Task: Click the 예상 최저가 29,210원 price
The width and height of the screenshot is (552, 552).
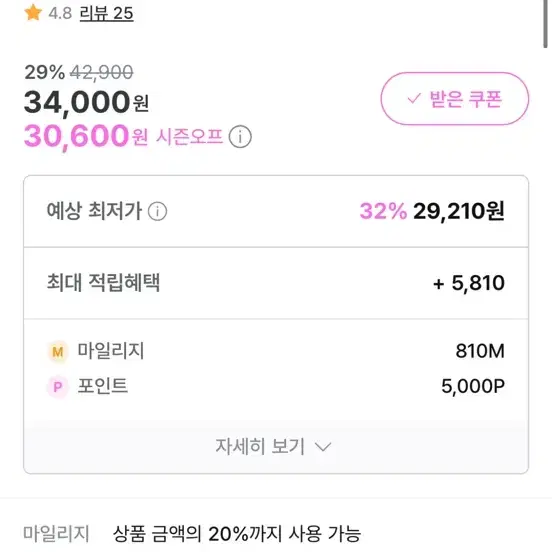Action: tap(459, 211)
